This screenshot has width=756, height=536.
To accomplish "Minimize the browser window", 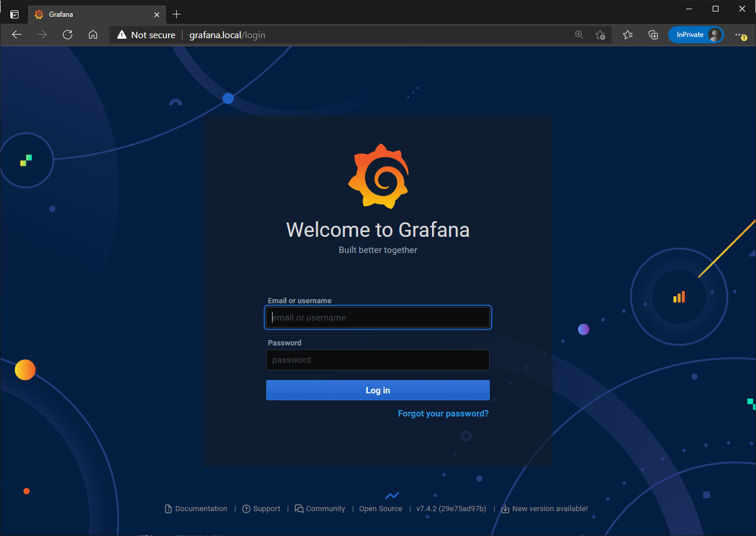I will click(x=689, y=9).
